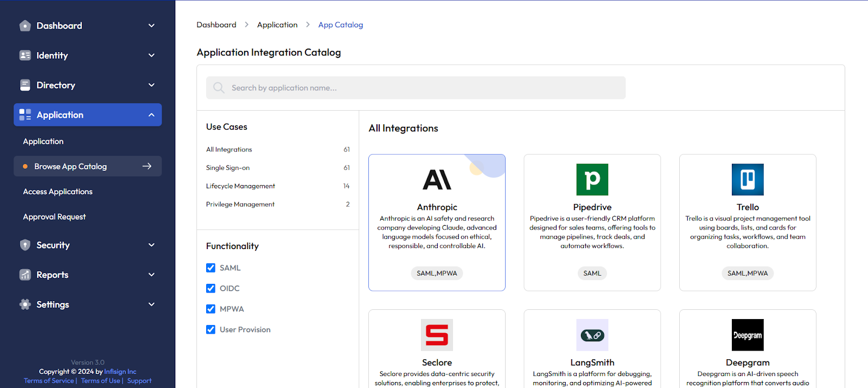Click the Security shield icon in sidebar
The image size is (868, 388).
pyautogui.click(x=25, y=245)
